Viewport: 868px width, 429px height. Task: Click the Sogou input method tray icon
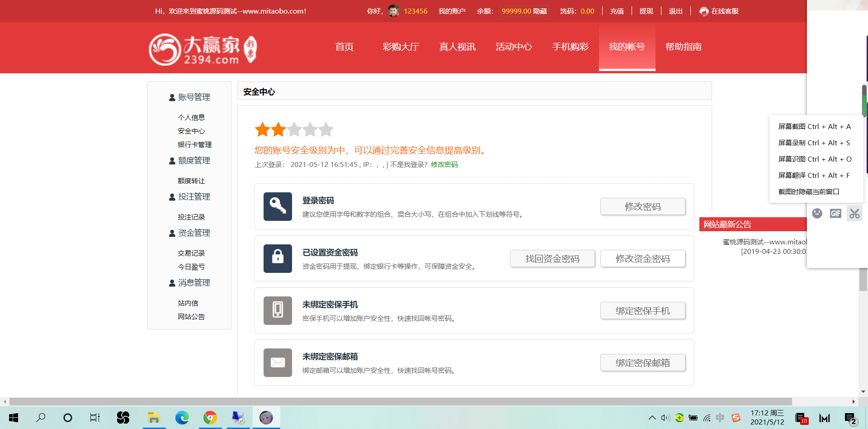click(736, 418)
